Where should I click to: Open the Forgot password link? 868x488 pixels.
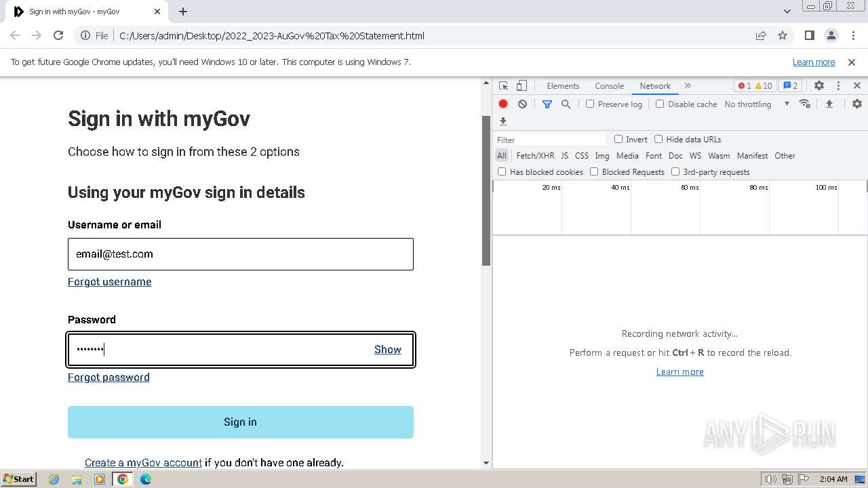tap(108, 378)
